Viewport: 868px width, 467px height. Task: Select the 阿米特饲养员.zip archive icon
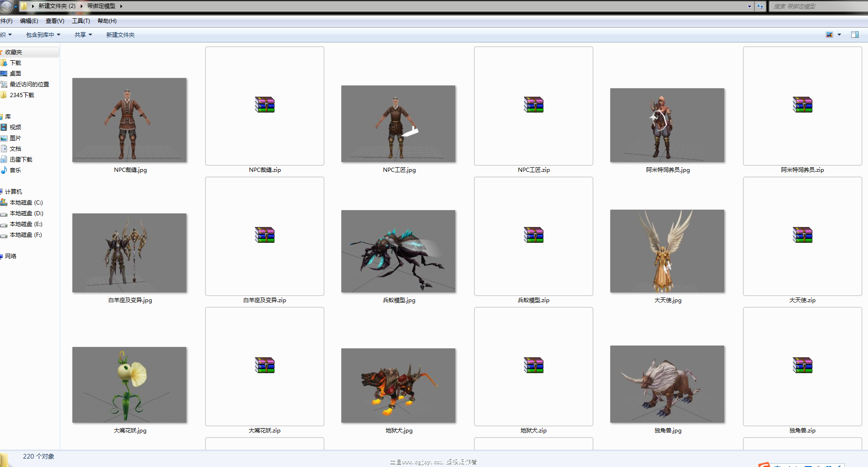coord(803,105)
